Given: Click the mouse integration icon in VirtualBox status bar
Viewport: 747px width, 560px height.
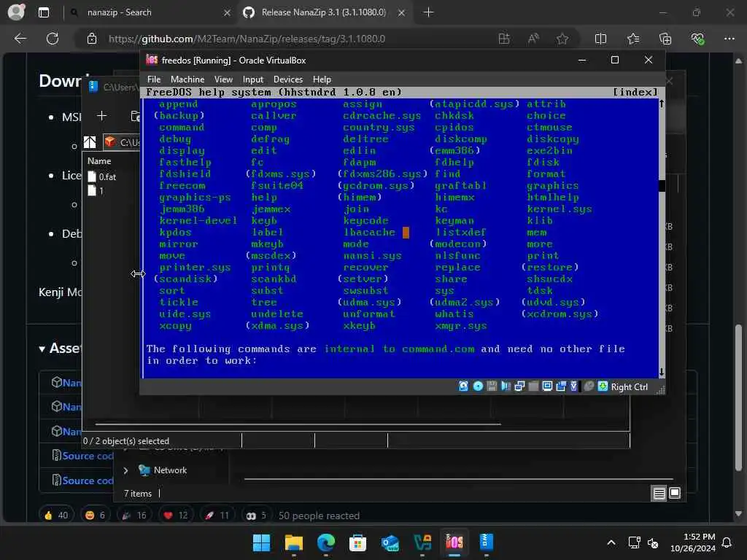Looking at the screenshot, I should click(589, 386).
